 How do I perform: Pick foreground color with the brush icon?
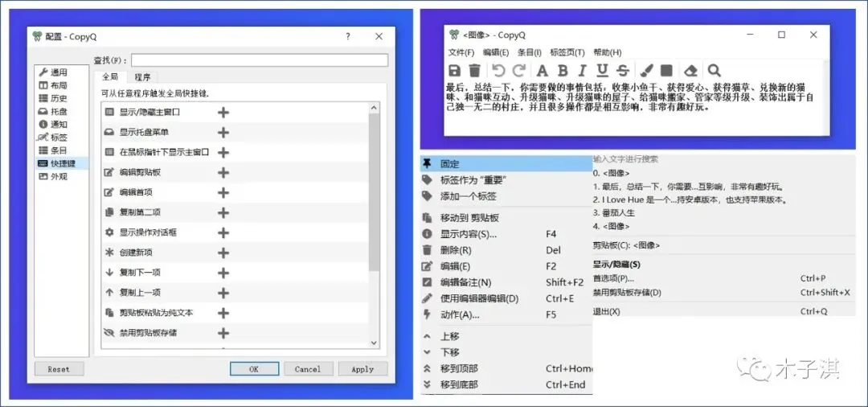pyautogui.click(x=646, y=70)
